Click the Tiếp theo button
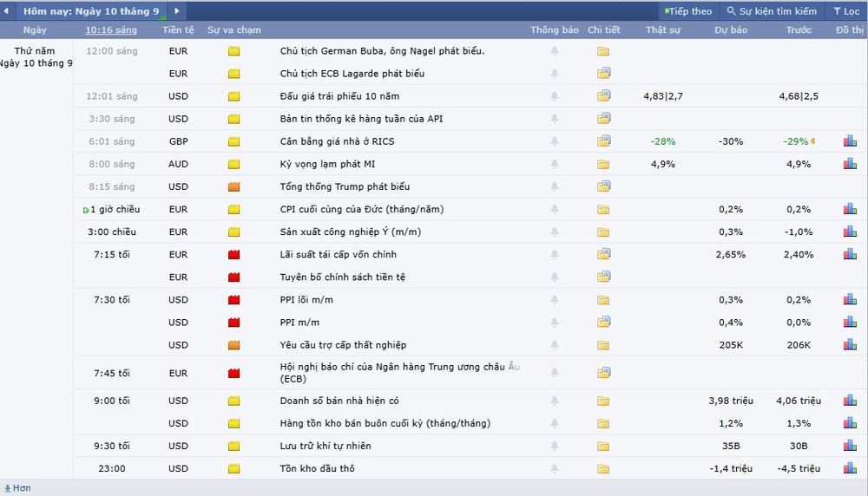This screenshot has width=868, height=496. coord(688,11)
